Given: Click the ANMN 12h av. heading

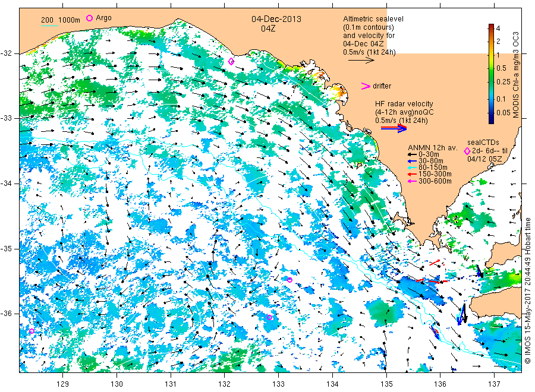Looking at the screenshot, I should 433,148.
